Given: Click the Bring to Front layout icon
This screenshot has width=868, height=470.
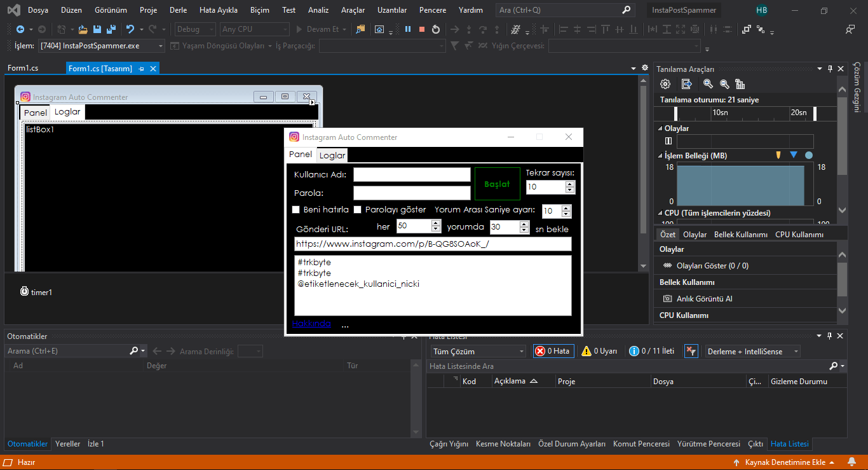Looking at the screenshot, I should [x=747, y=29].
